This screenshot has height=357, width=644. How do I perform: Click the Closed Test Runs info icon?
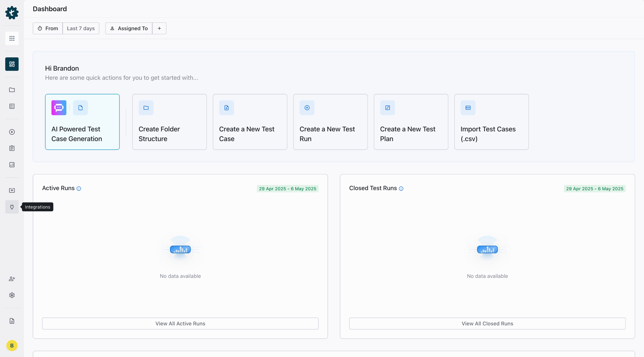[x=401, y=189]
